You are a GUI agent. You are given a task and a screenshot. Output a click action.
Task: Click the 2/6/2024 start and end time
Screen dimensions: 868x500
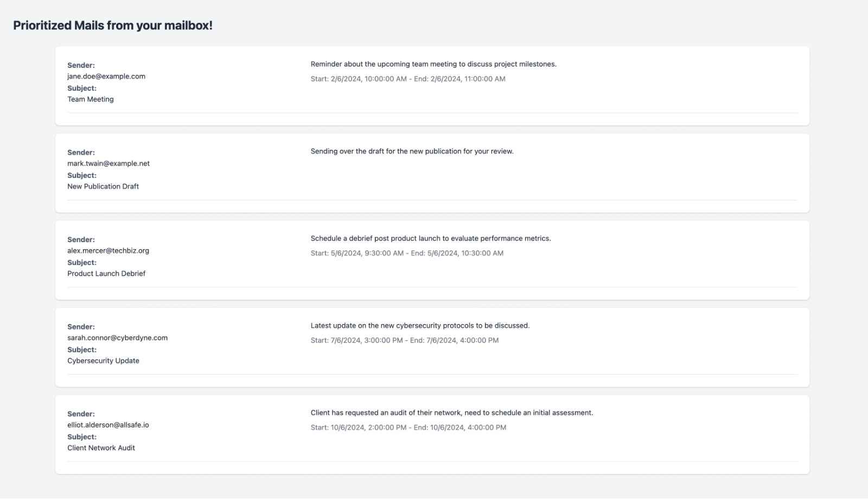(408, 79)
